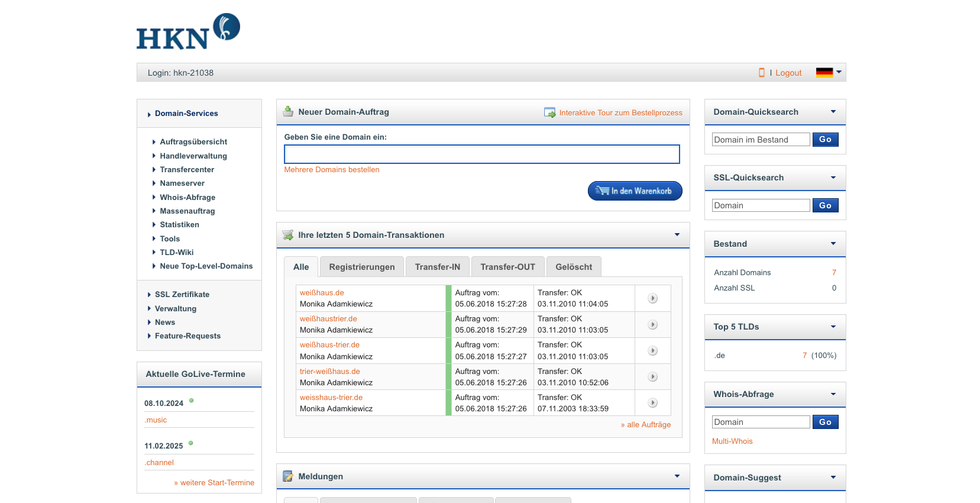Click the Neuer Domain-Auftrag panel icon
This screenshot has height=503, width=980.
288,111
